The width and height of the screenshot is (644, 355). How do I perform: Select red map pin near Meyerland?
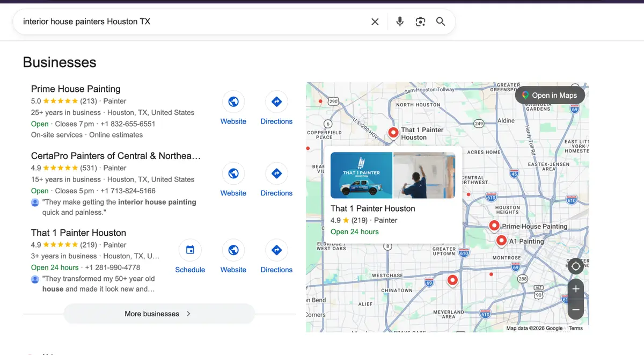[x=452, y=280]
